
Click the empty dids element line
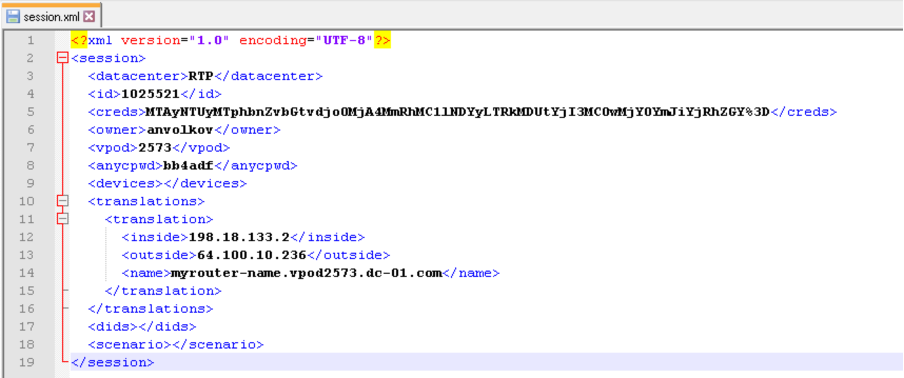(142, 326)
